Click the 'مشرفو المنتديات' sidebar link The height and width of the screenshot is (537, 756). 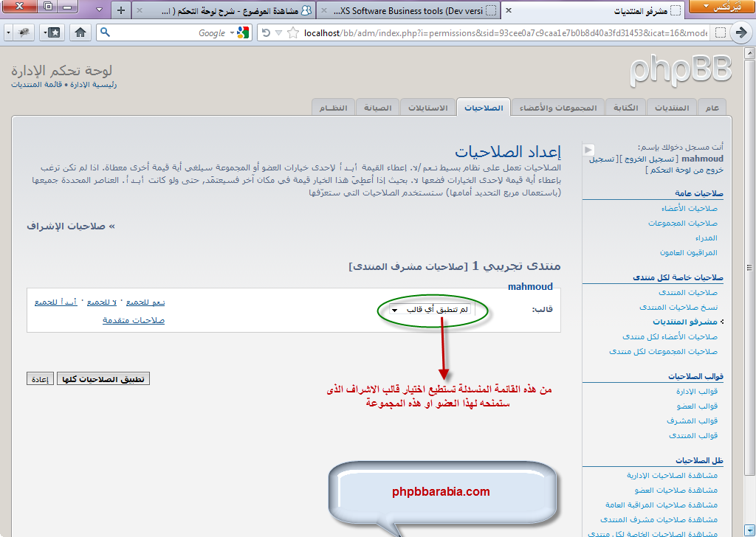coord(684,322)
